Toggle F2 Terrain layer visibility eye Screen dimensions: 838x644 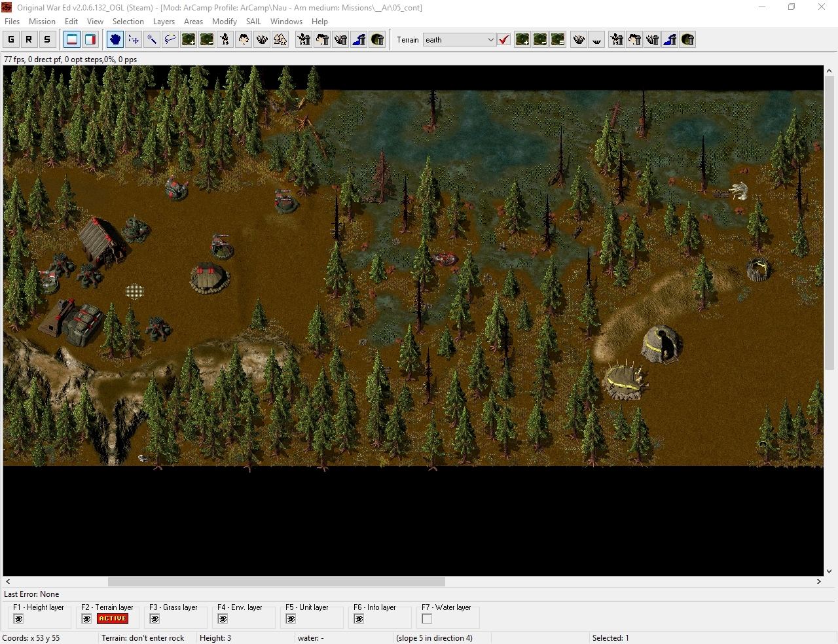(x=86, y=619)
